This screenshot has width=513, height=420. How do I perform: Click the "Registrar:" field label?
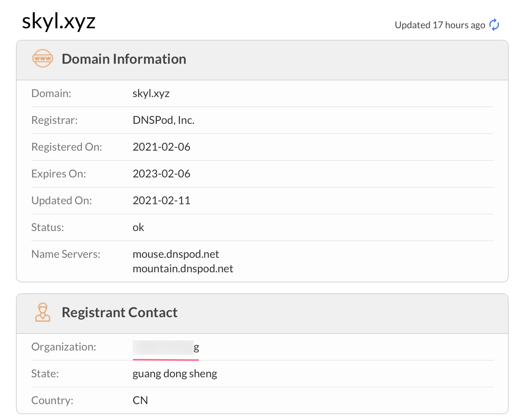point(54,120)
